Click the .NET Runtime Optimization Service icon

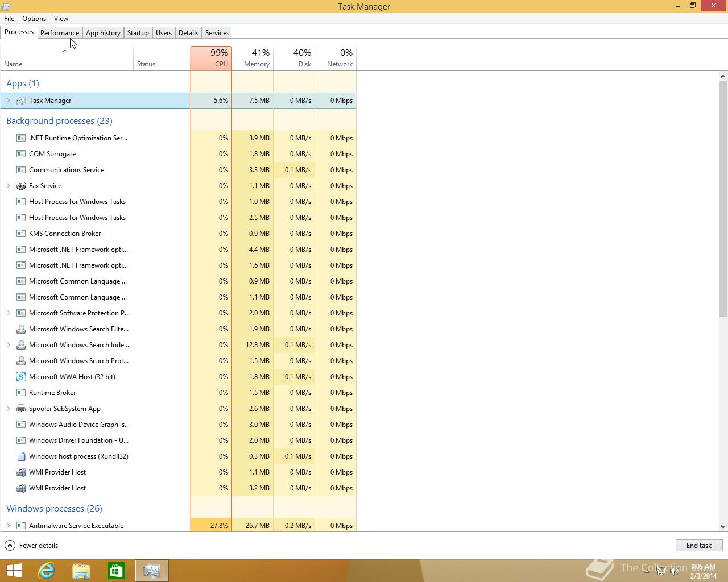point(21,138)
